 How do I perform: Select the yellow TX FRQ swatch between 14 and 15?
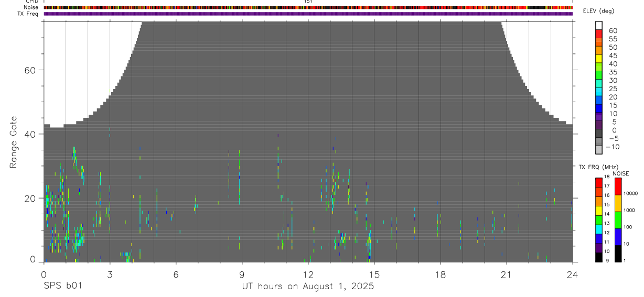pos(599,210)
